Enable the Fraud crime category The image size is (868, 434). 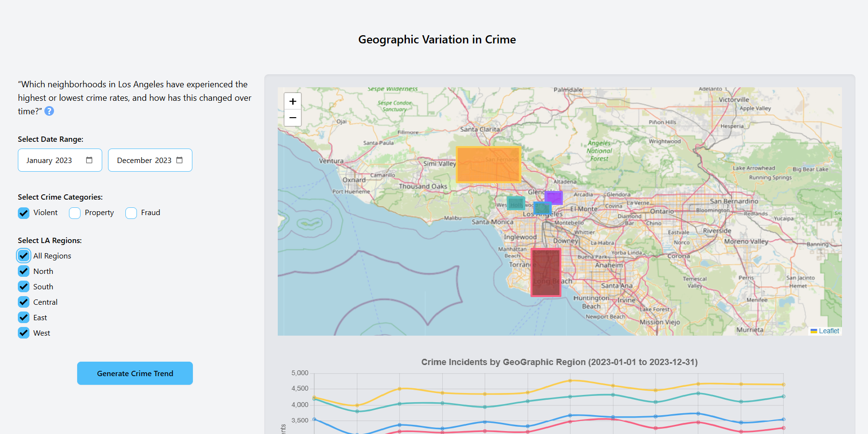click(x=131, y=213)
